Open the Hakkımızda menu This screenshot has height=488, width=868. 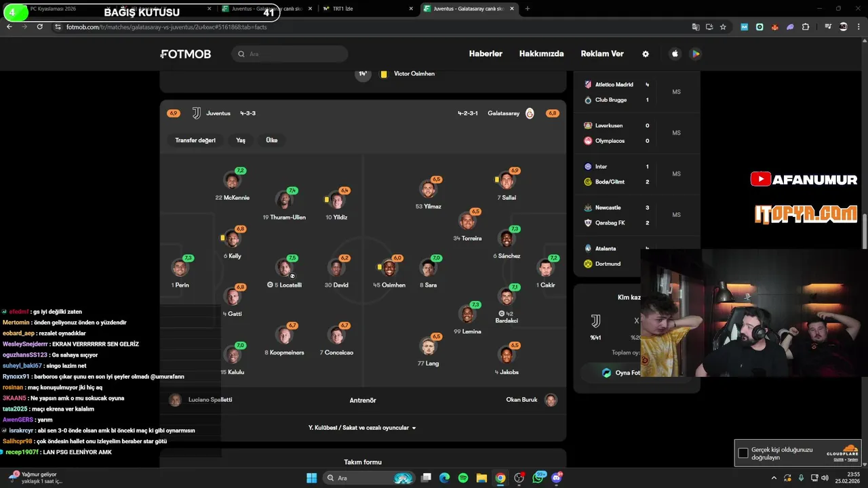click(x=542, y=54)
